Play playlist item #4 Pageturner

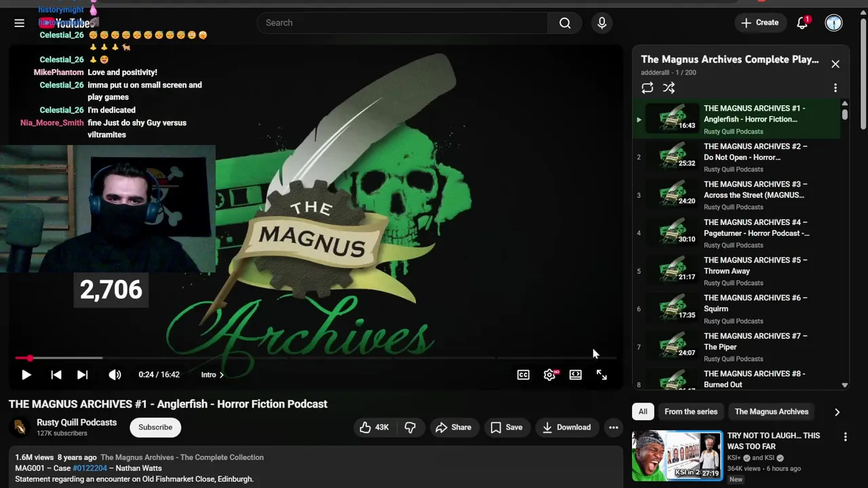736,233
